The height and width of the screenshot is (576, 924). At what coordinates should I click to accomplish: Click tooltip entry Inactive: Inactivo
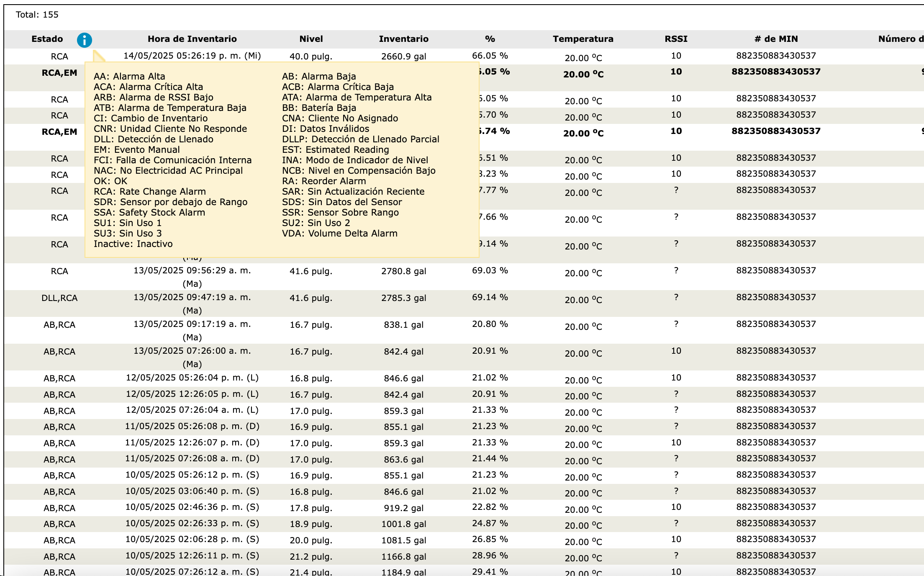pos(133,244)
